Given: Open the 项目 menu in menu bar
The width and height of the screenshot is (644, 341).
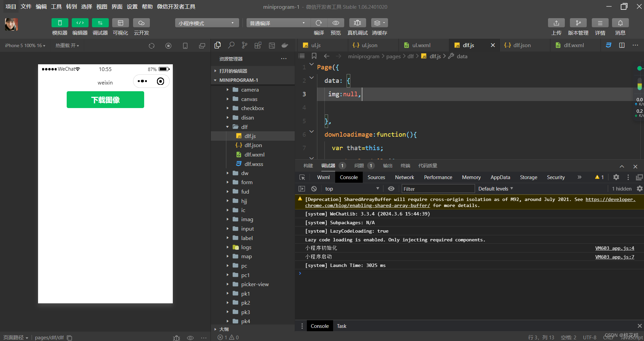Looking at the screenshot, I should pyautogui.click(x=11, y=7).
